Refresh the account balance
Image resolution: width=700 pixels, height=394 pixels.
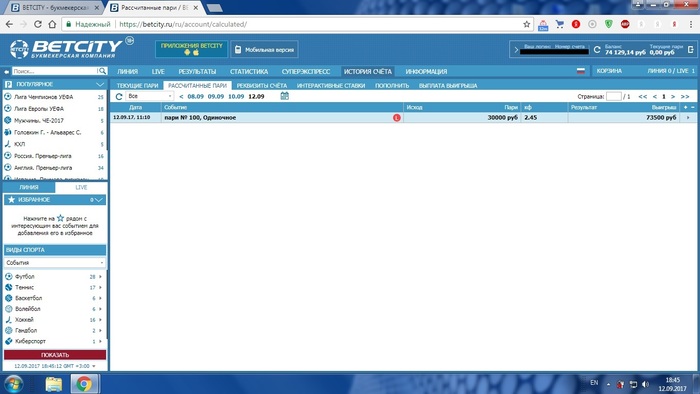[x=597, y=50]
